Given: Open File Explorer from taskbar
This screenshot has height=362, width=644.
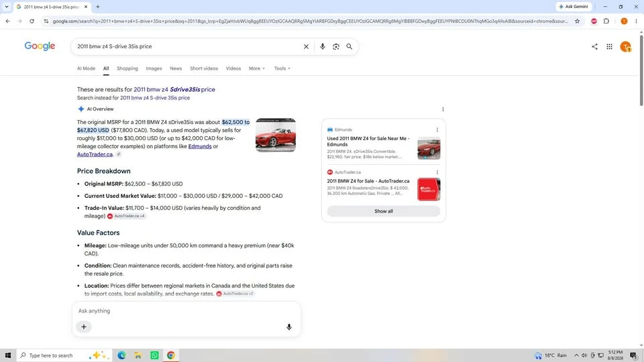Looking at the screenshot, I should tap(138, 355).
